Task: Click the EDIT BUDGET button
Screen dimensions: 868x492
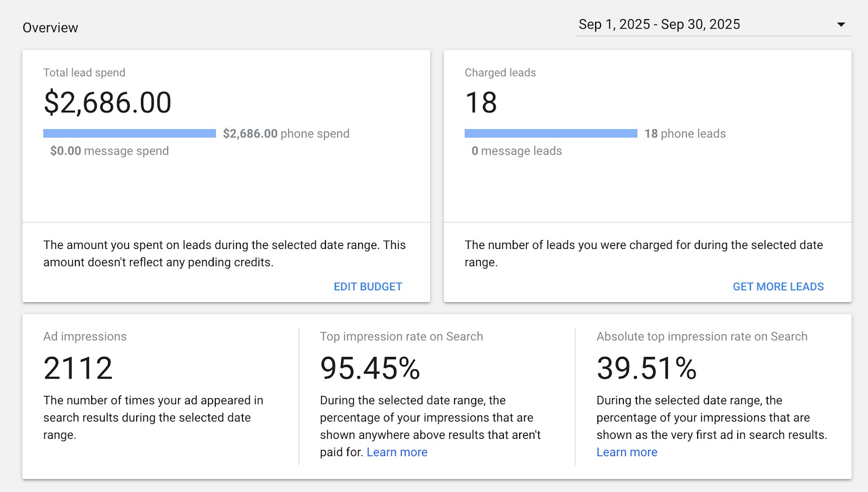Action: point(368,286)
